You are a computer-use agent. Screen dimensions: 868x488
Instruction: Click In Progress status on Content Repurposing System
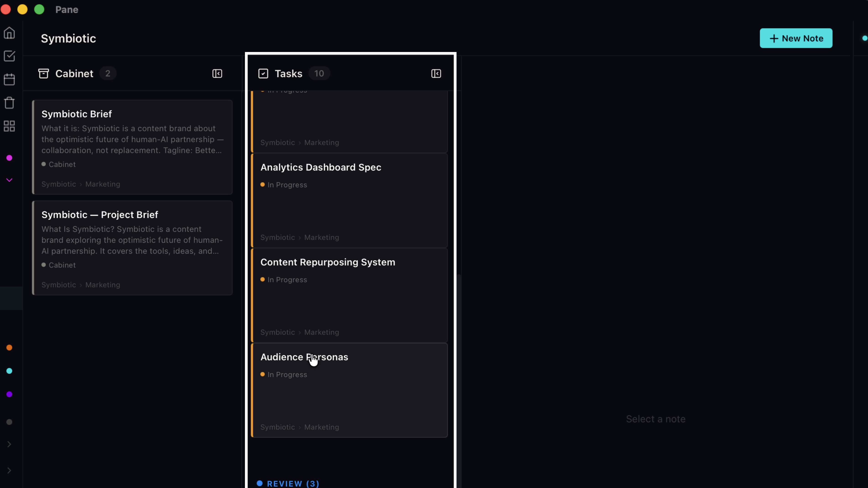(284, 280)
